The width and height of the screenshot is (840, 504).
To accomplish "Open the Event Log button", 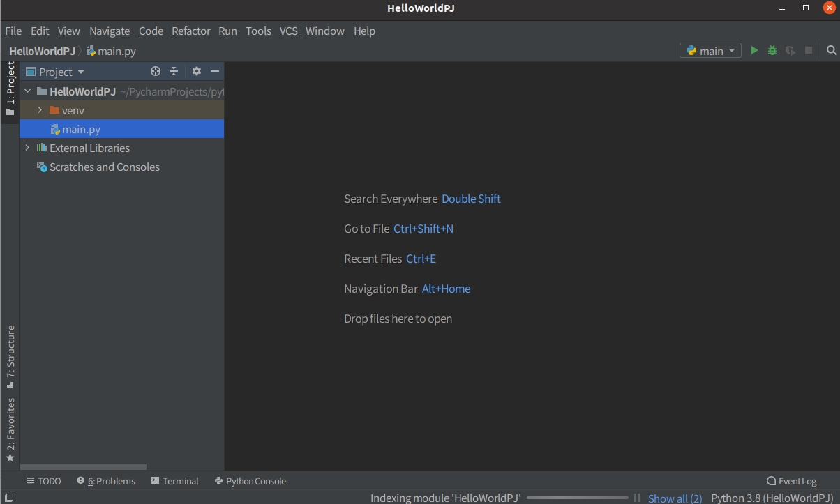I will (791, 481).
